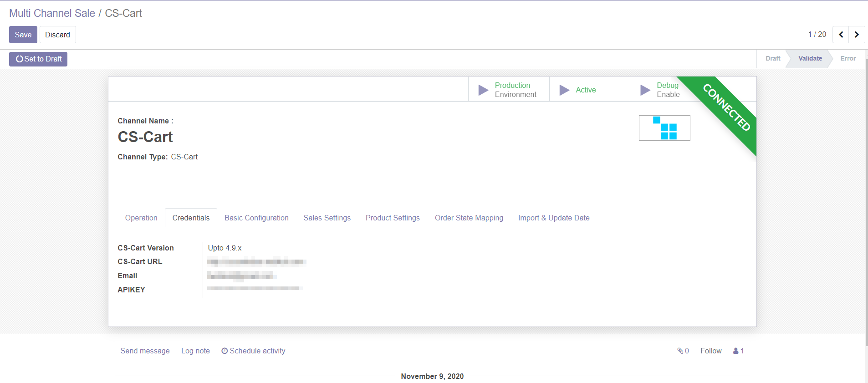Switch to the Operation tab
The image size is (868, 383).
point(141,218)
